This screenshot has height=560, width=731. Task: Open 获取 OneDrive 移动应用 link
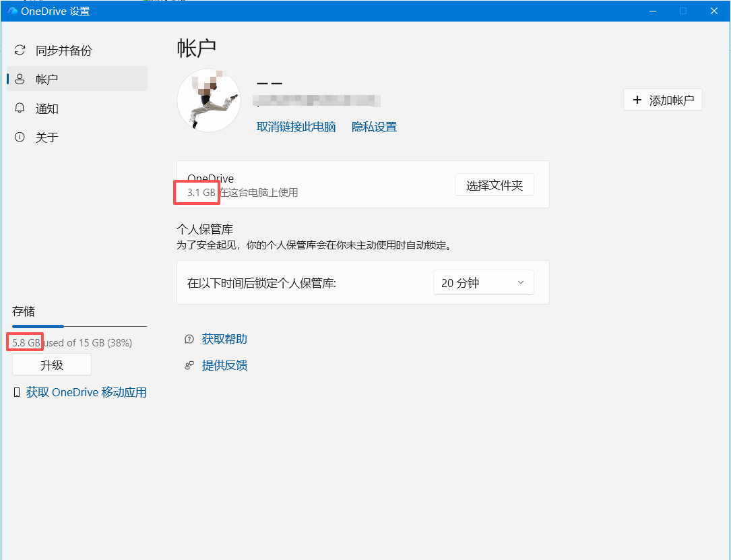[x=86, y=393]
